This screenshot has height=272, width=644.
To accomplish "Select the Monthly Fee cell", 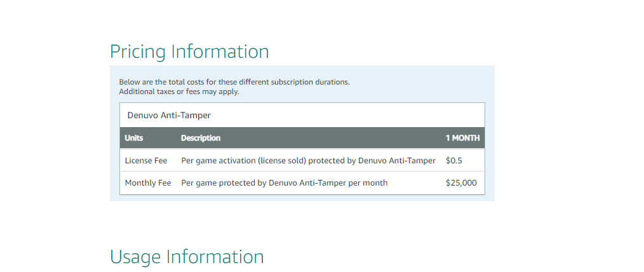I will 148,183.
